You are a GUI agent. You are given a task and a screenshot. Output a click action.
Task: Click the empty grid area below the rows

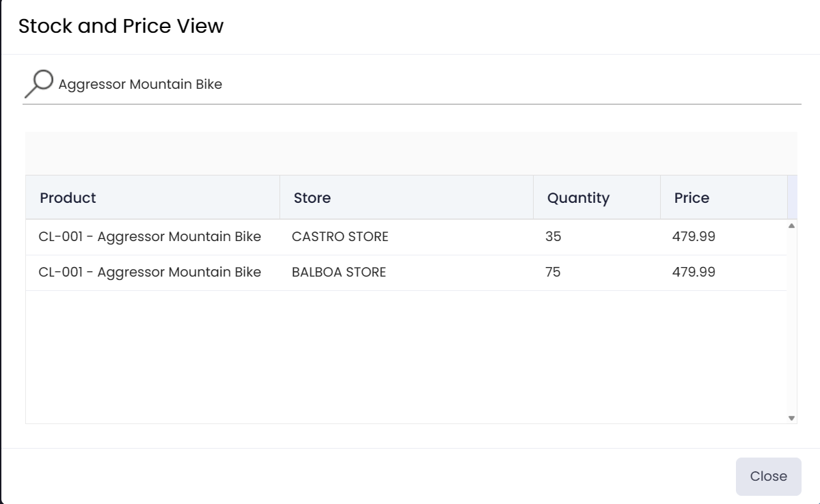pyautogui.click(x=406, y=355)
